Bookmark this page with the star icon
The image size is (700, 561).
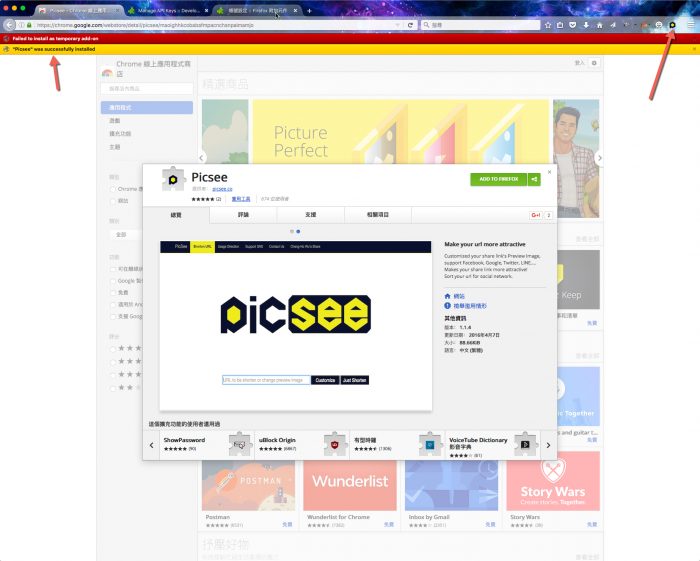(548, 25)
